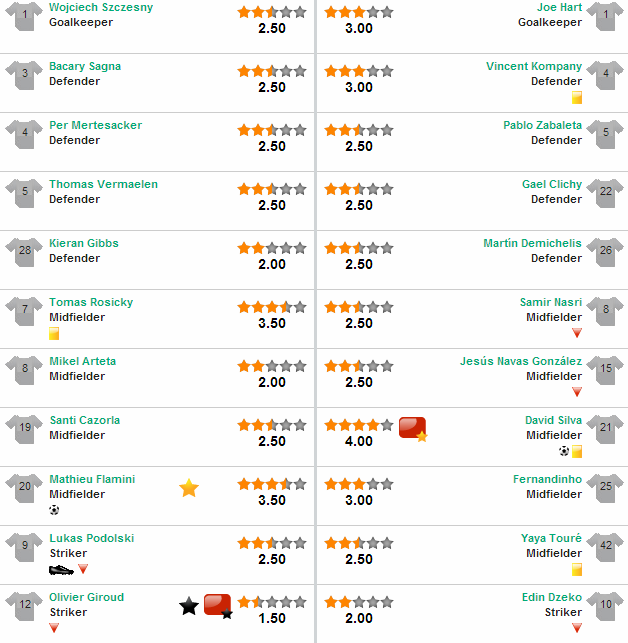
Task: Click the red substitution arrow under Edin Dzeko
Action: point(577,628)
